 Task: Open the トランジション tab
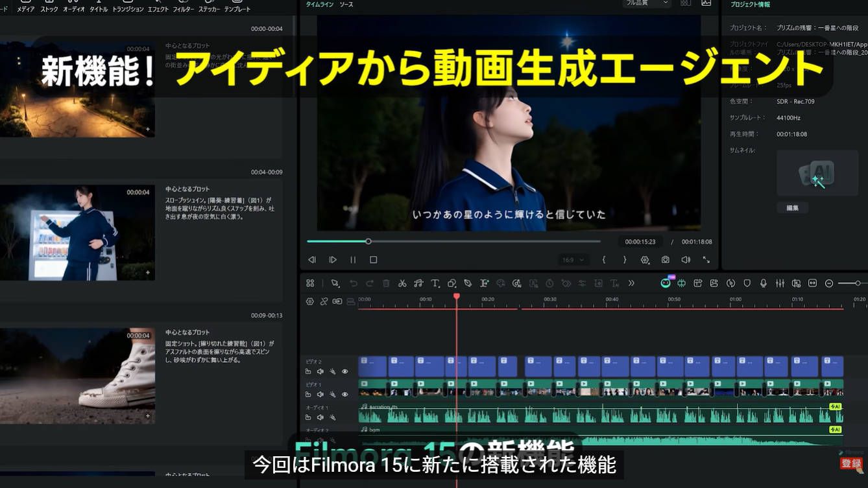[x=128, y=6]
